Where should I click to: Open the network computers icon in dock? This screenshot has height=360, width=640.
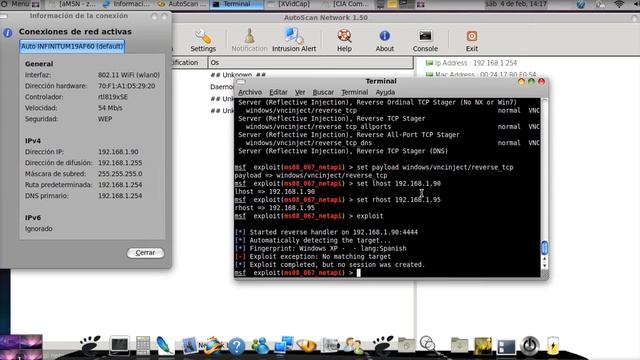coord(283,345)
